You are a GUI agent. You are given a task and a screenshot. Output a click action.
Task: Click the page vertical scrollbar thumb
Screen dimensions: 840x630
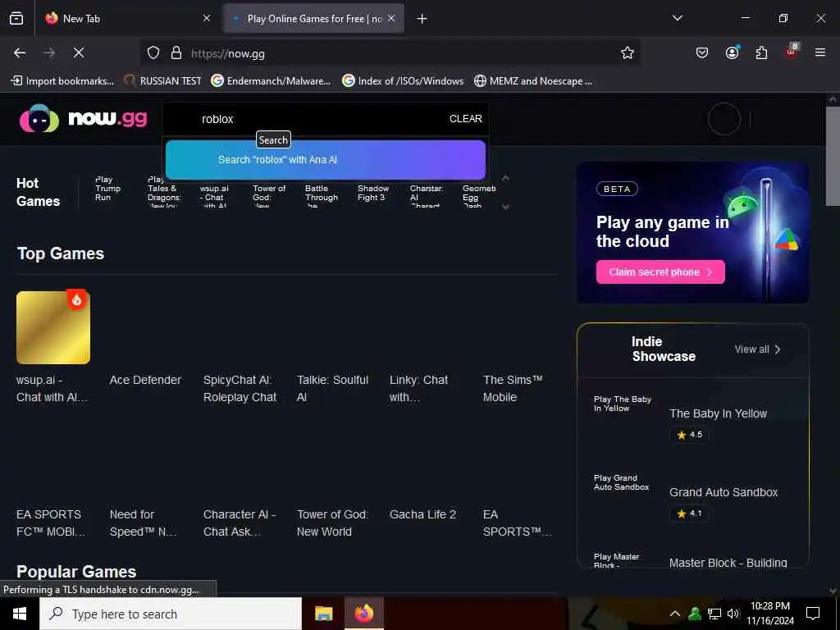click(832, 156)
